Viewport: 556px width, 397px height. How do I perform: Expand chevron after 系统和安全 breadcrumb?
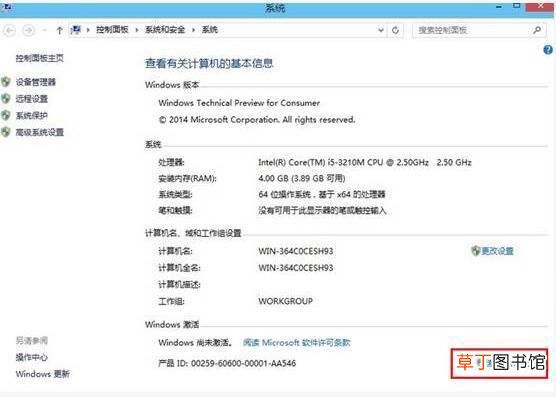tap(193, 30)
